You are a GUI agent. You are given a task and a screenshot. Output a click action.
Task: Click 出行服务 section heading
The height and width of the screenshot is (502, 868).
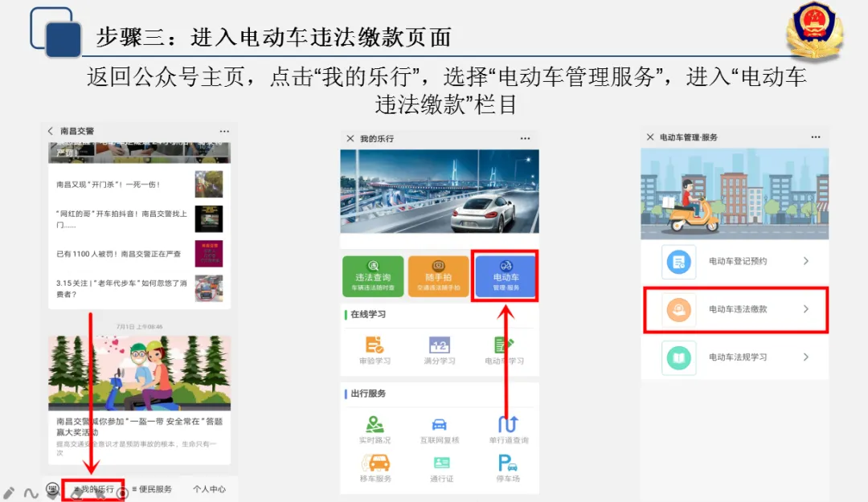point(368,394)
